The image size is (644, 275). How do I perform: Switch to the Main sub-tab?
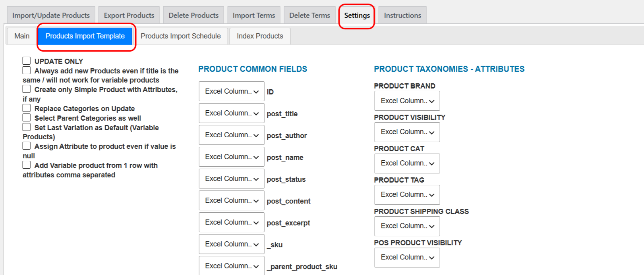(x=22, y=36)
